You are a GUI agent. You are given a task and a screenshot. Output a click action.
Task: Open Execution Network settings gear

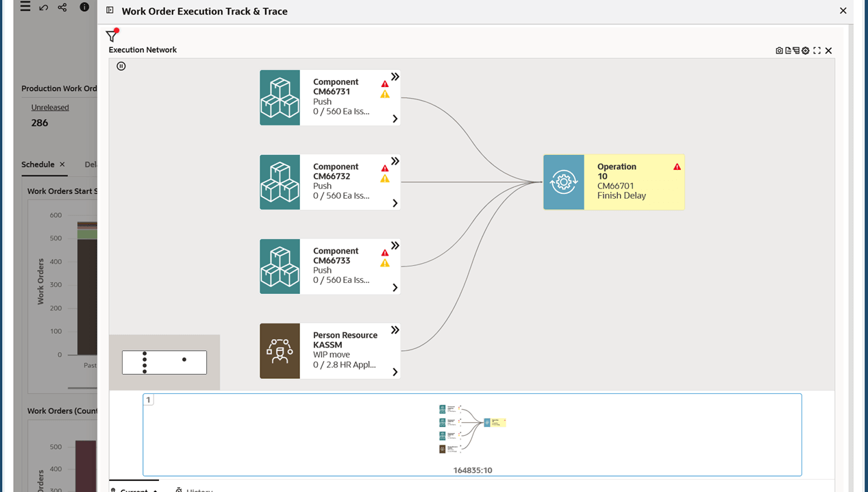(x=806, y=51)
